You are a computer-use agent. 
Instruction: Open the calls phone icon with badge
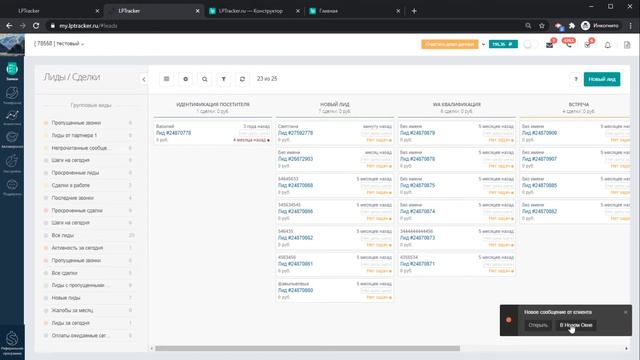pyautogui.click(x=568, y=44)
